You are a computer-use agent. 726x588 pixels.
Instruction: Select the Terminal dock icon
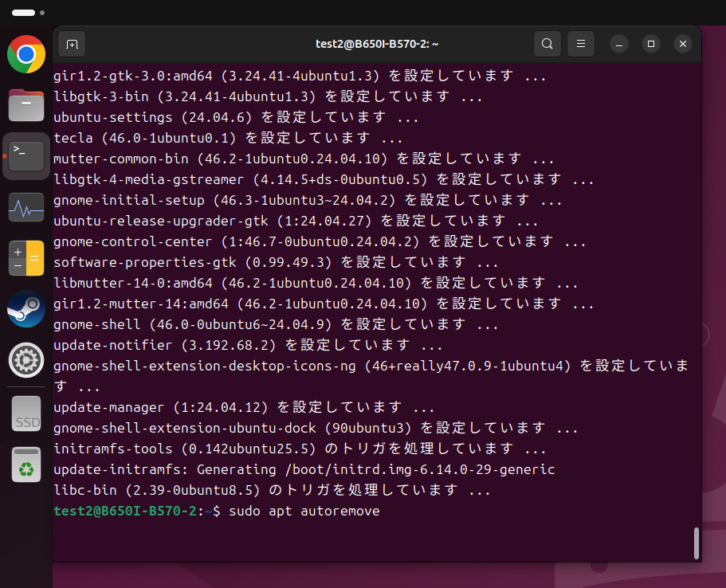click(26, 156)
